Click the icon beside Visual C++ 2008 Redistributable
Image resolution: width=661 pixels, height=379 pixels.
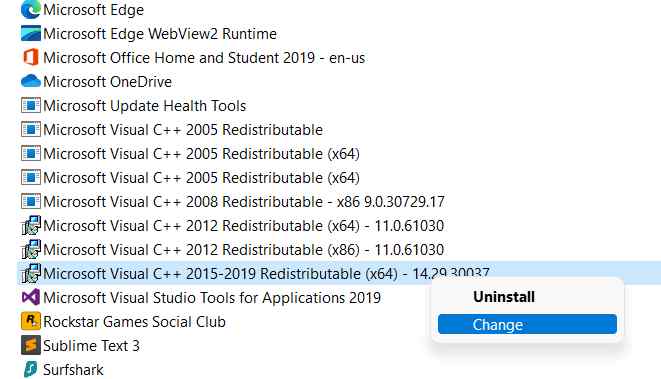tap(31, 201)
